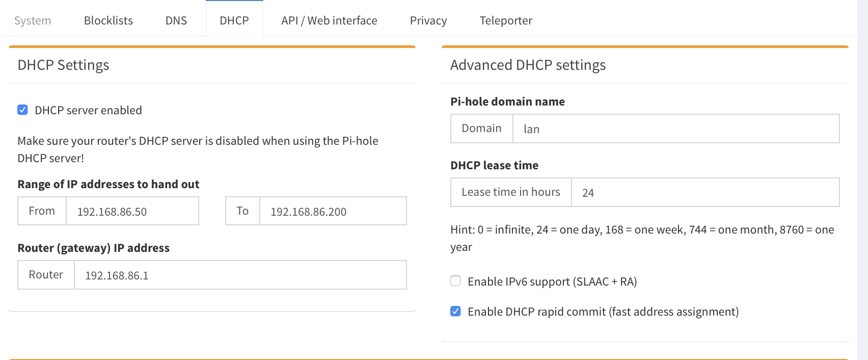Screen dimensions: 868x360
Task: Go to the Privacy tab
Action: point(428,20)
